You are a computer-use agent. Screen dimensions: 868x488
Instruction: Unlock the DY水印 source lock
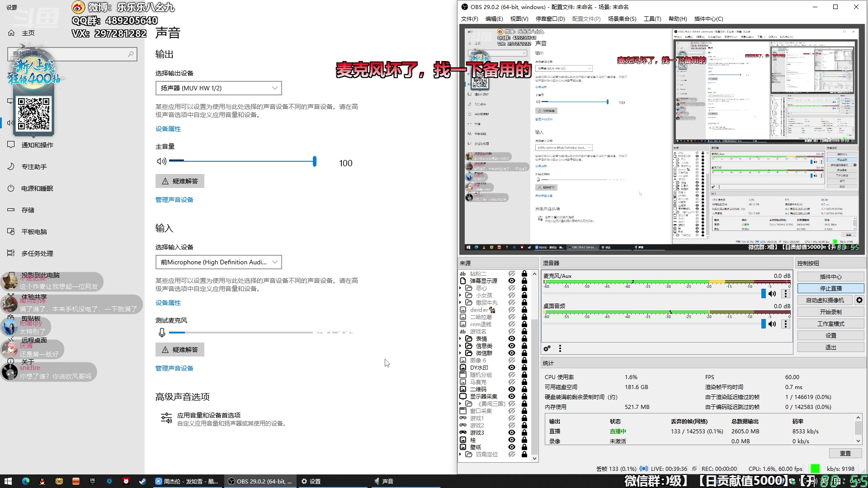coord(524,367)
